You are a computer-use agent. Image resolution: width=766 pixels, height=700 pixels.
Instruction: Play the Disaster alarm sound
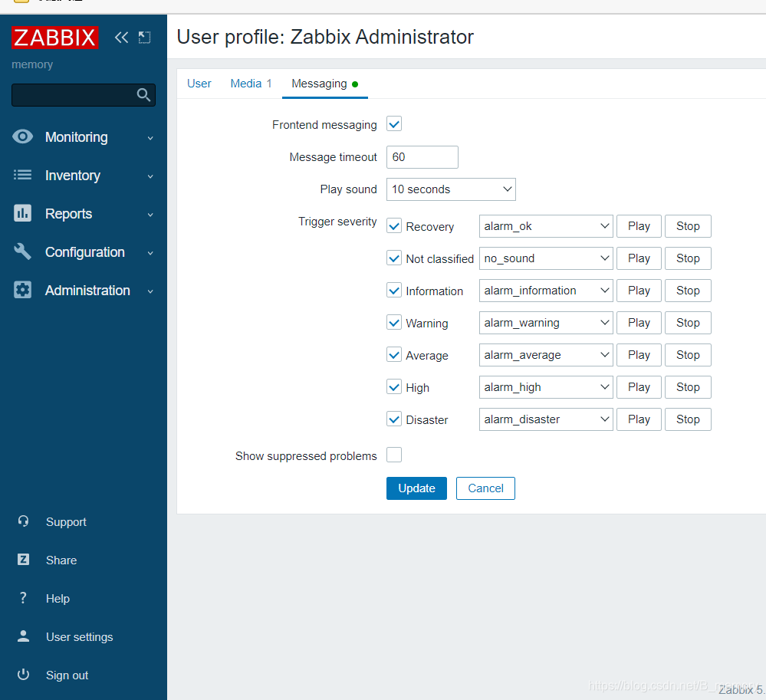coord(639,419)
